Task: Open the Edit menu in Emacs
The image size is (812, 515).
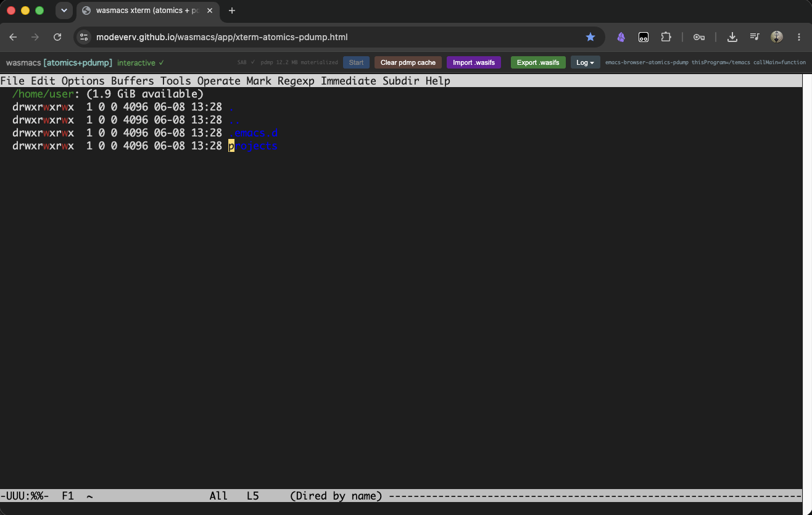Action: (x=43, y=81)
